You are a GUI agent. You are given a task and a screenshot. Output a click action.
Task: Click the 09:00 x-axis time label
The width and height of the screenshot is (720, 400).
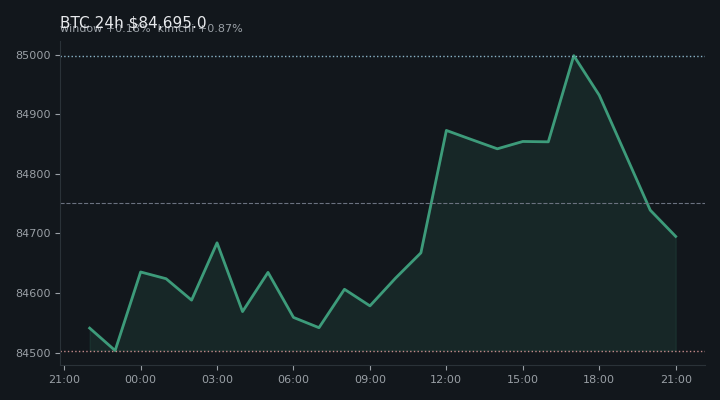click(x=370, y=379)
